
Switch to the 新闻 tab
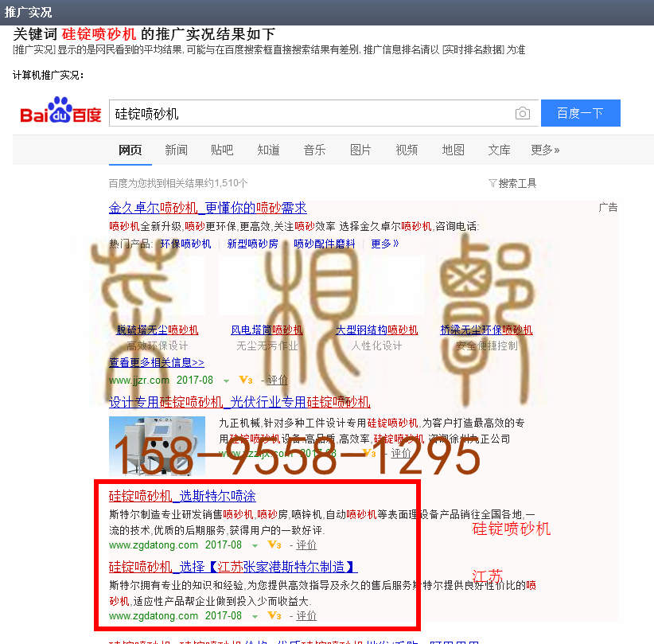click(176, 150)
